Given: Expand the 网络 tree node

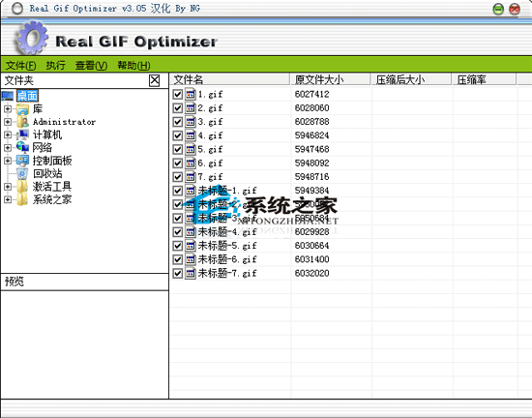Looking at the screenshot, I should coord(8,148).
